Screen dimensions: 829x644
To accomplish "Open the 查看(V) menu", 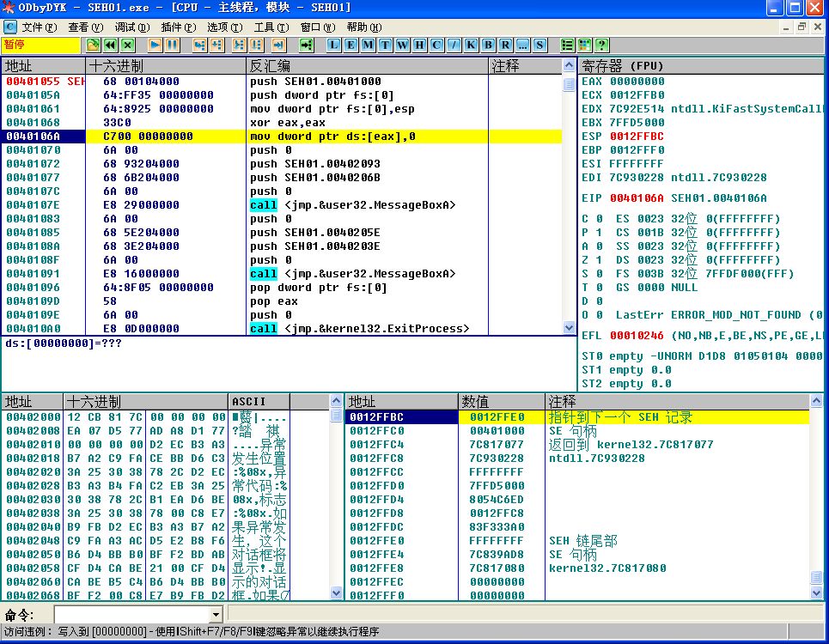I will tap(86, 27).
